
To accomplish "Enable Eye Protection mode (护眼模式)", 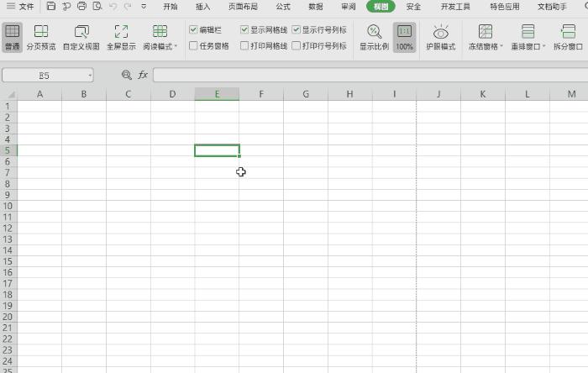I will click(441, 37).
